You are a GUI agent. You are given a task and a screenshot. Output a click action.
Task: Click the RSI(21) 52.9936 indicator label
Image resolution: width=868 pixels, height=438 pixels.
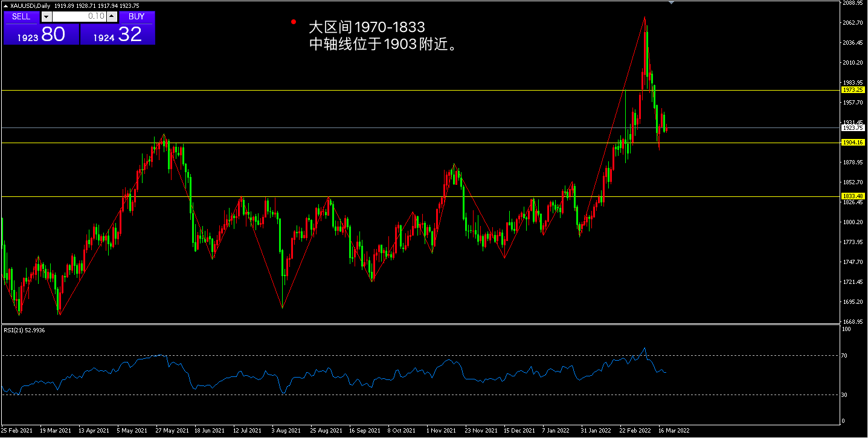(x=24, y=330)
